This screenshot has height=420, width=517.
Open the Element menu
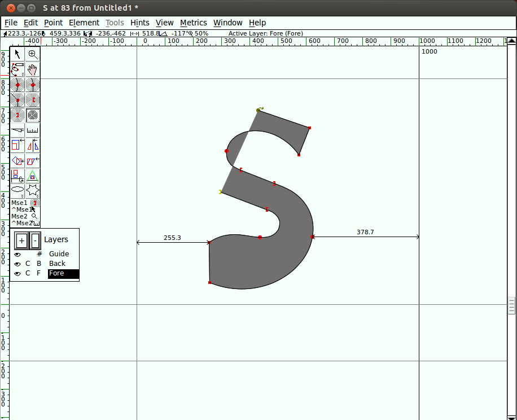84,23
